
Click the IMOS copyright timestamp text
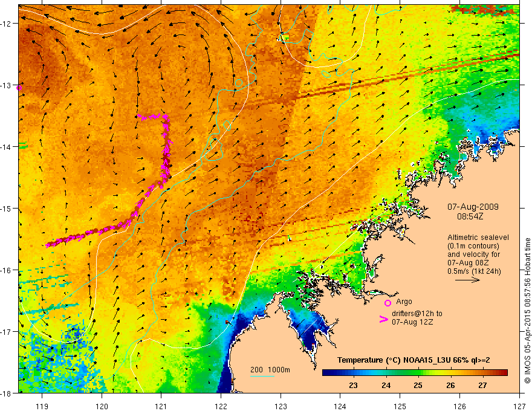(x=528, y=311)
